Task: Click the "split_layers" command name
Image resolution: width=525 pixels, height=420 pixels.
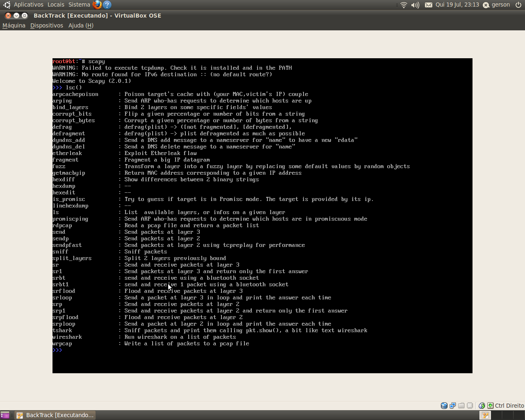Action: click(x=72, y=258)
